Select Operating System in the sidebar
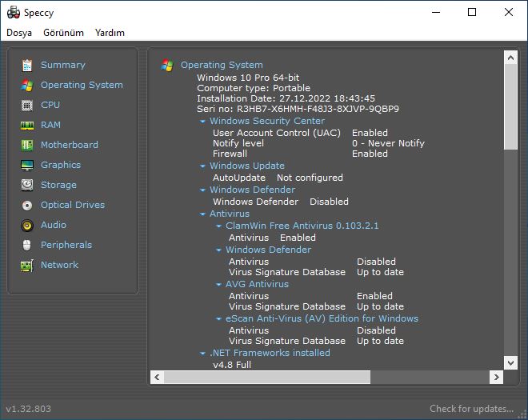The width and height of the screenshot is (528, 420). click(82, 85)
